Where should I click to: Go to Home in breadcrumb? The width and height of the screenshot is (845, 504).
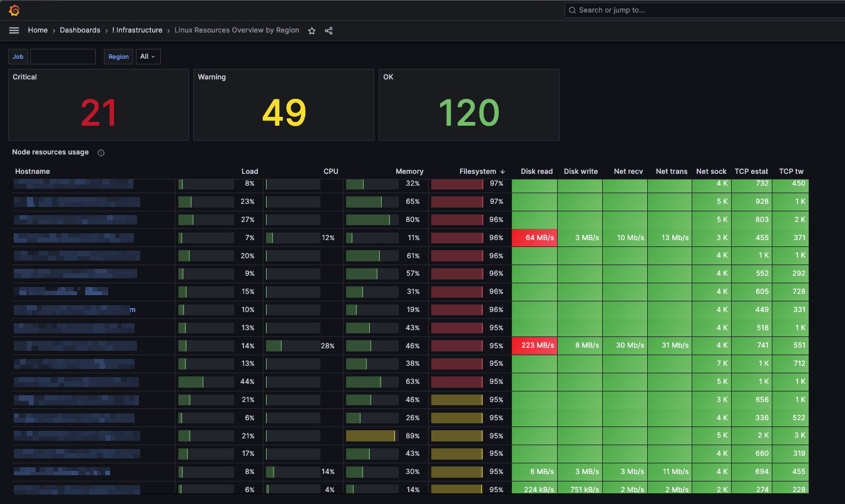pyautogui.click(x=38, y=30)
